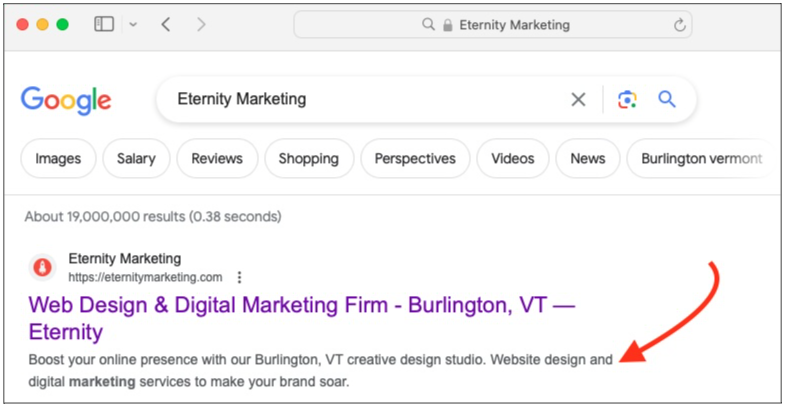Click the About 19,000,000 results text
The height and width of the screenshot is (408, 786).
(x=153, y=217)
